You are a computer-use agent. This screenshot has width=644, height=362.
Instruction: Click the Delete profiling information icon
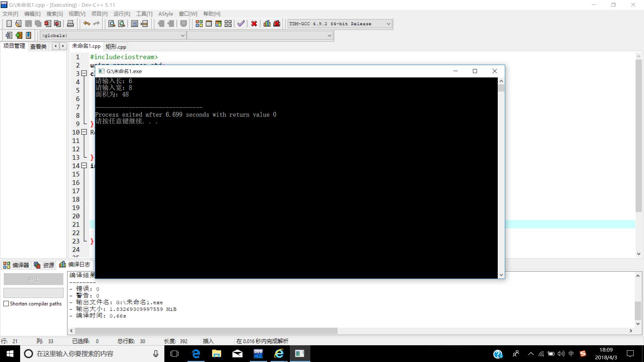(277, 23)
